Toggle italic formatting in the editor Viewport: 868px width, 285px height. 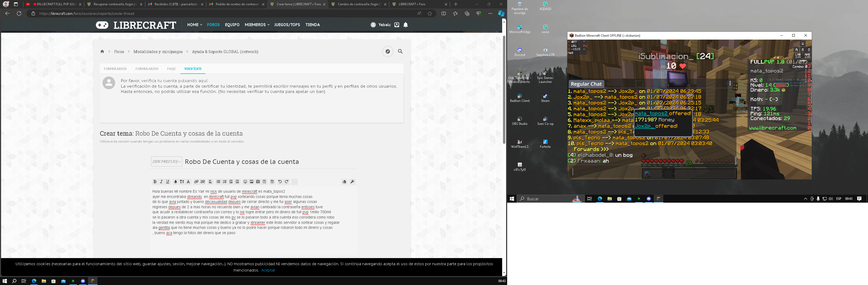point(161,182)
